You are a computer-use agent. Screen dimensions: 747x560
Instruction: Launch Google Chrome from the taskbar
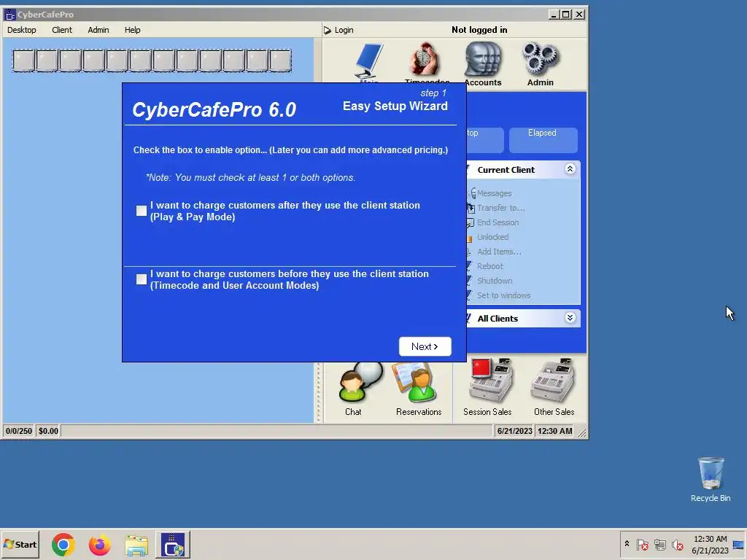63,544
